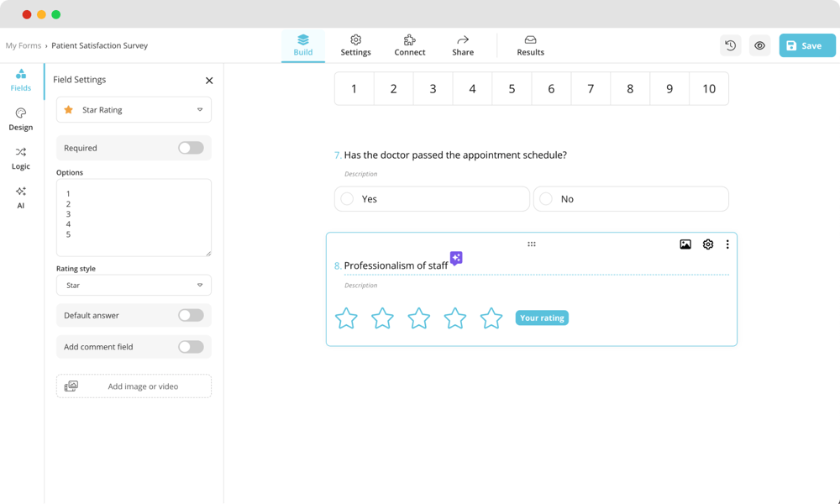Open the three-dot menu on question 8
The height and width of the screenshot is (504, 840).
click(727, 244)
